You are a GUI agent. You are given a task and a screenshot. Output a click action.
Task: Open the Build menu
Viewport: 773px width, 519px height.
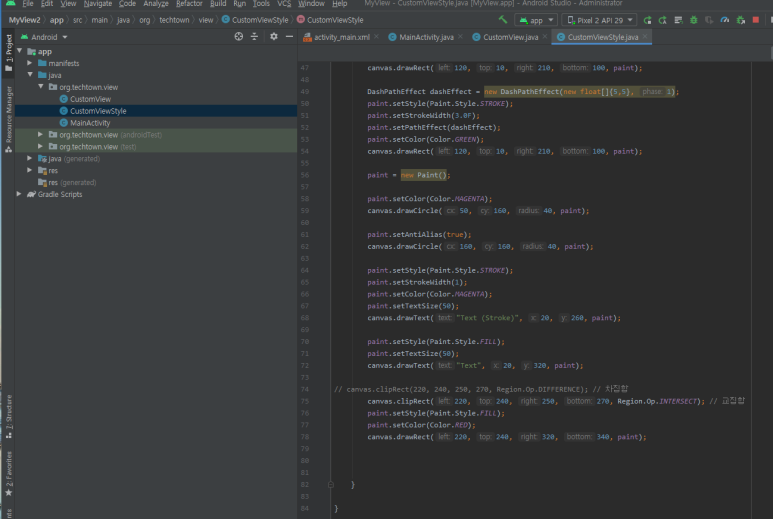(x=218, y=3)
